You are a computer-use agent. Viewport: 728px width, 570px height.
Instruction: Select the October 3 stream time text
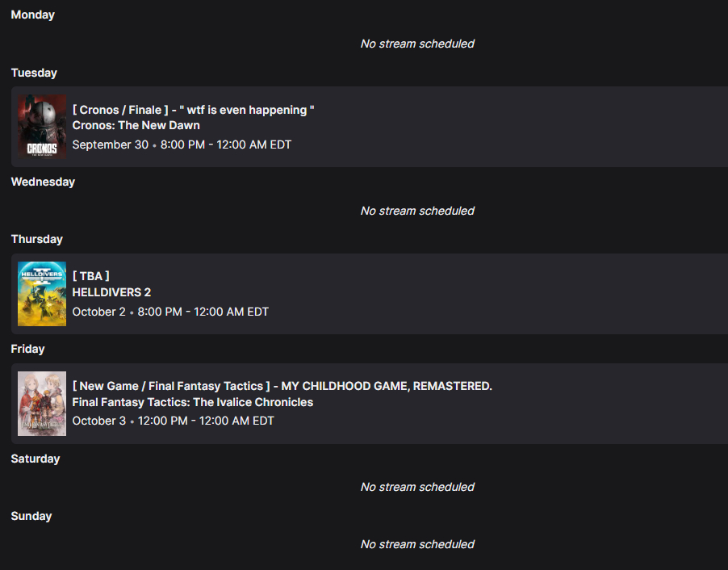tap(173, 421)
